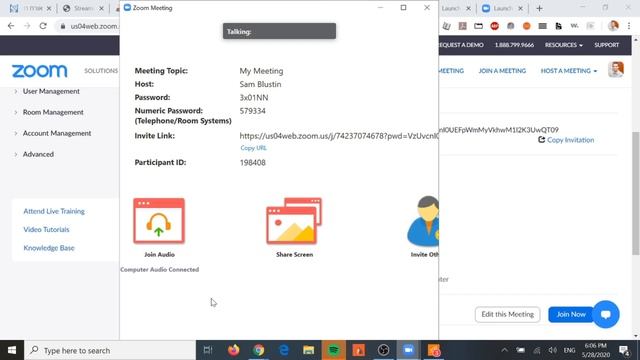
Task: Open the Chrome profile avatar
Action: pos(613,26)
